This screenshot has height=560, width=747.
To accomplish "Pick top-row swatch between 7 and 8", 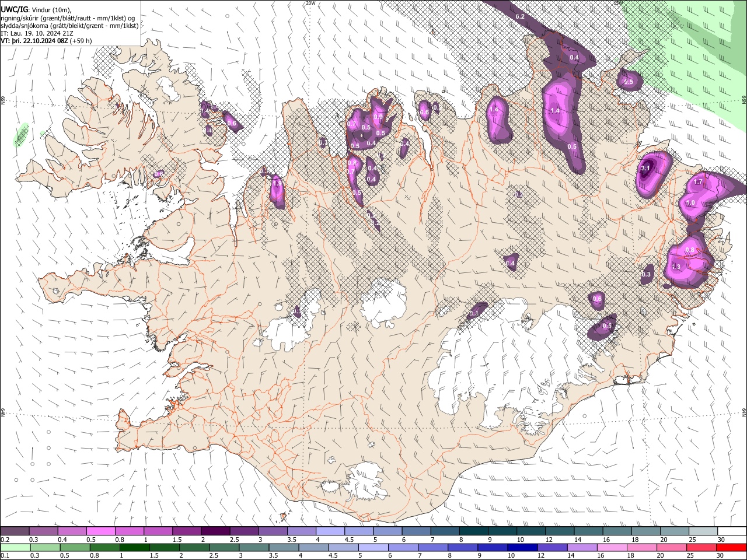I will 445,531.
